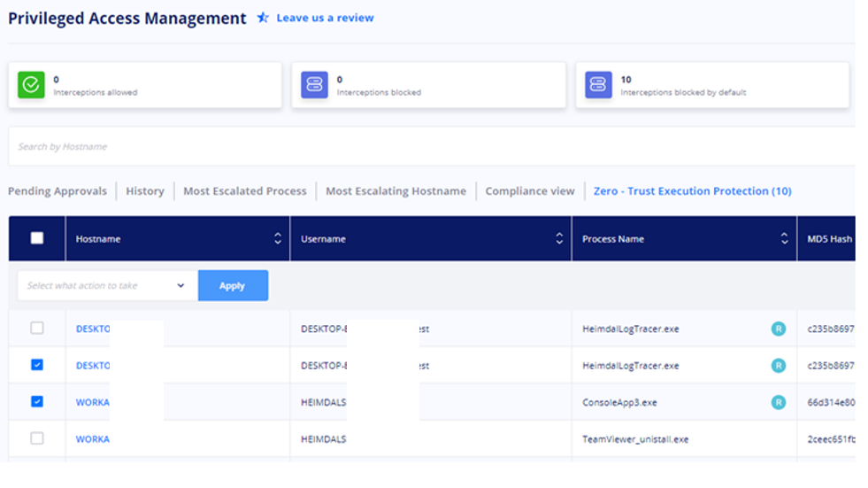Click the TeamViewer_unistall.exe process name
Image resolution: width=868 pixels, height=488 pixels.
tap(635, 439)
